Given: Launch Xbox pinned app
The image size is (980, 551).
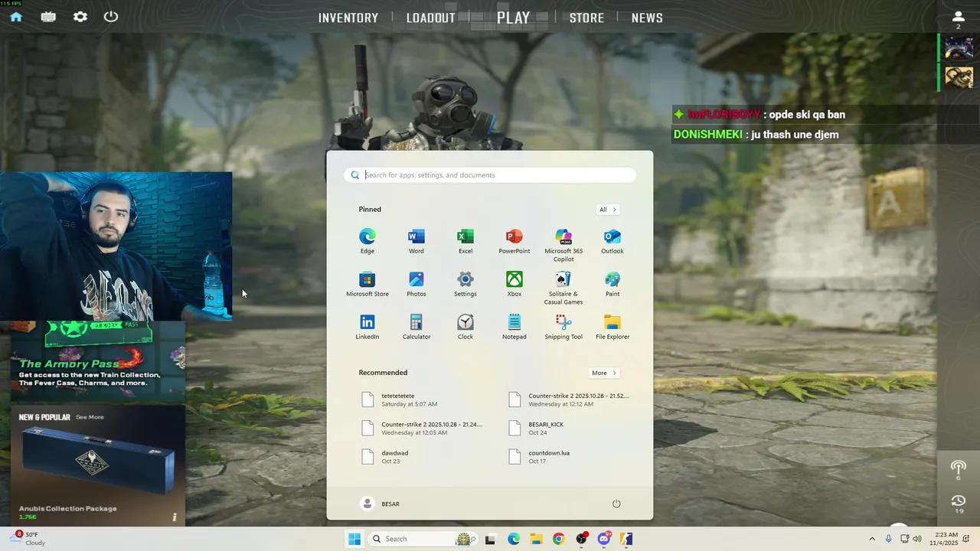Looking at the screenshot, I should coord(514,285).
